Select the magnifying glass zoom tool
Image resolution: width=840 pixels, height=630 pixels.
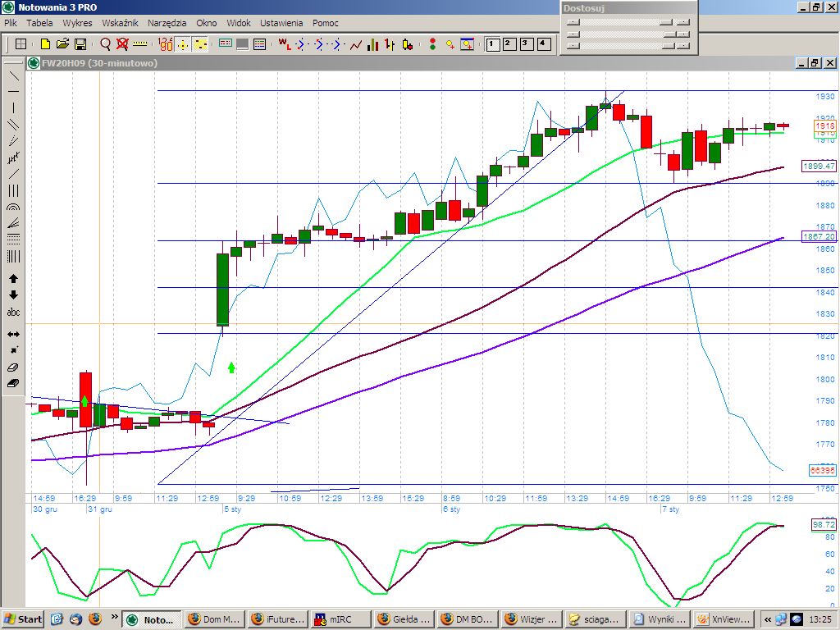(x=106, y=44)
